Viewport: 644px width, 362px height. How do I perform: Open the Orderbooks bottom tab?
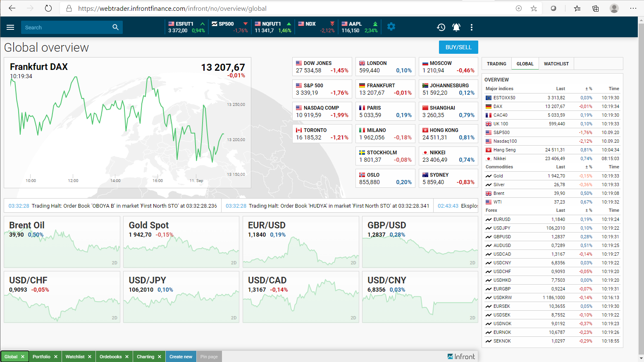click(110, 357)
